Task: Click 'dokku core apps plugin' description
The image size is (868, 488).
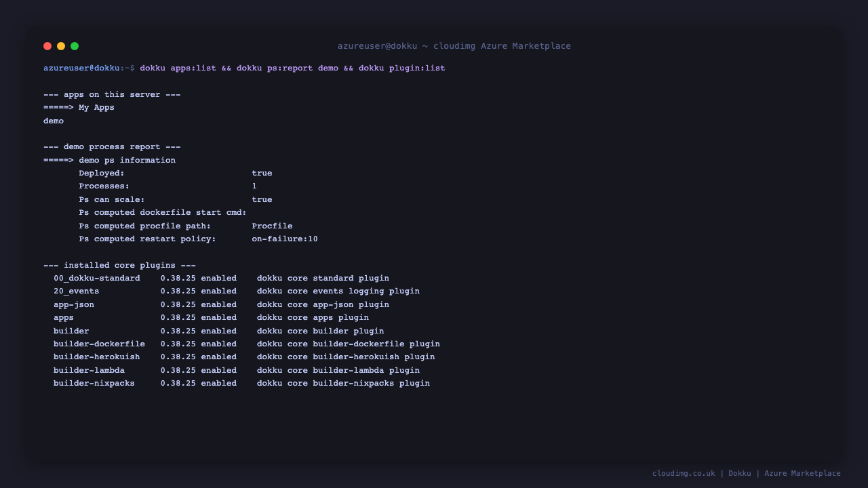Action: point(313,318)
